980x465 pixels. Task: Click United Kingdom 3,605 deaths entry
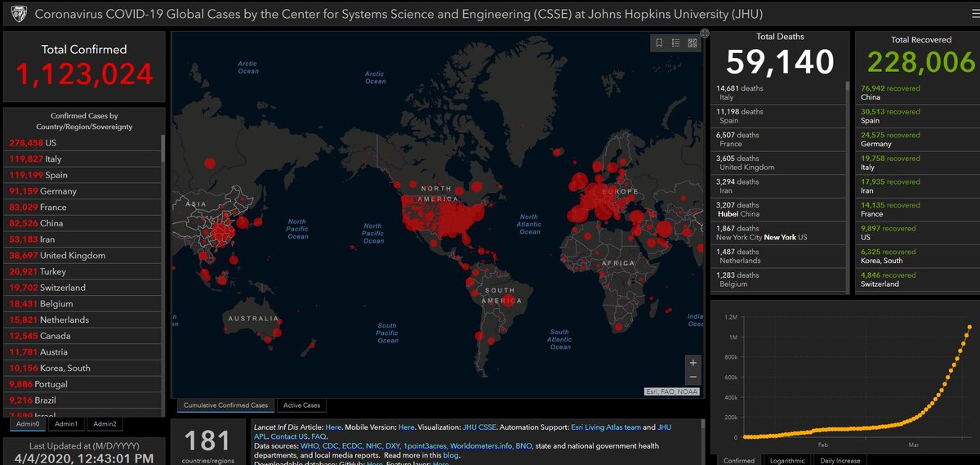779,163
